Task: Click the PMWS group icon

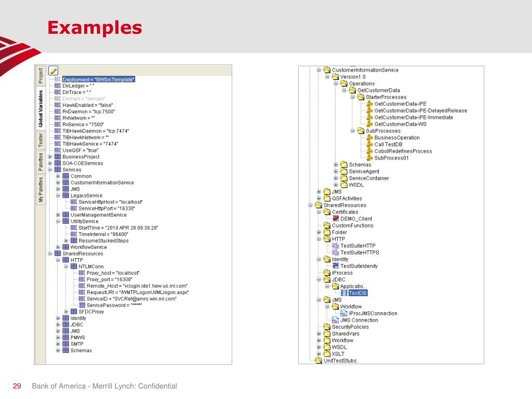Action: [66, 337]
